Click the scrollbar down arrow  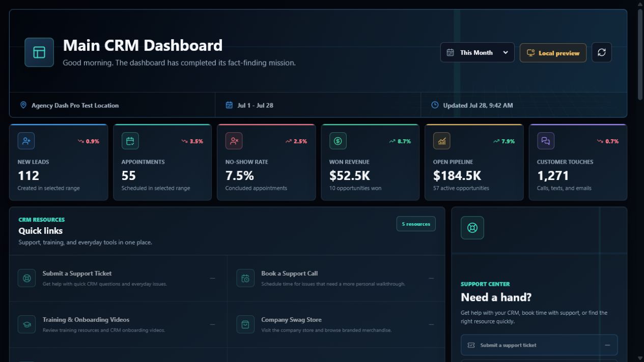pyautogui.click(x=640, y=358)
